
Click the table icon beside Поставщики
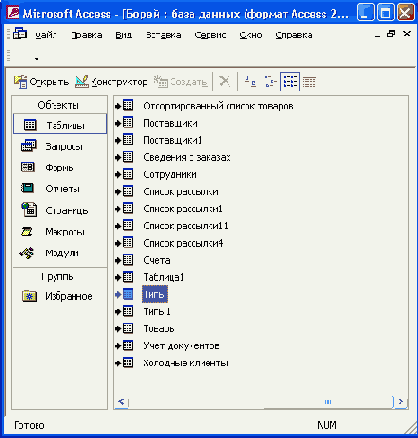click(128, 122)
